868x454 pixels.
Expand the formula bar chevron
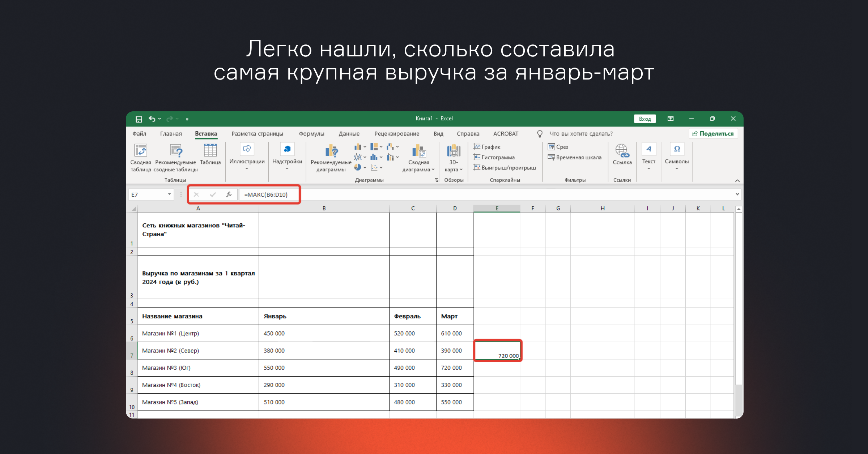tap(737, 194)
